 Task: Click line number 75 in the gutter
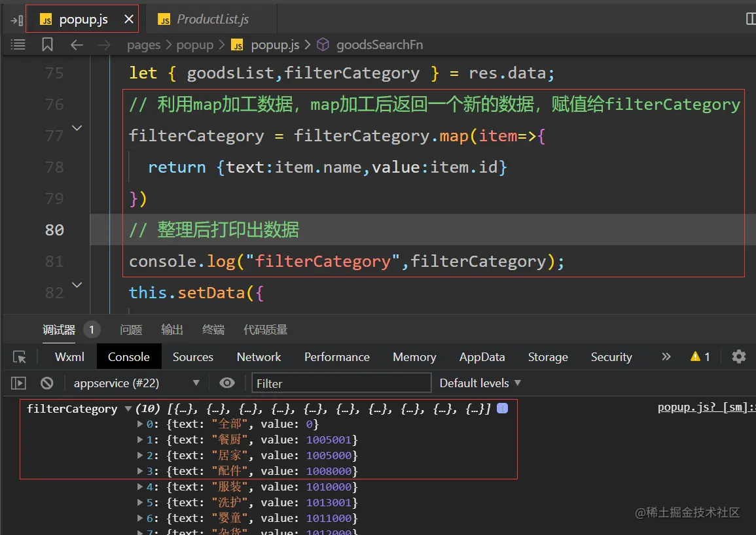(54, 73)
